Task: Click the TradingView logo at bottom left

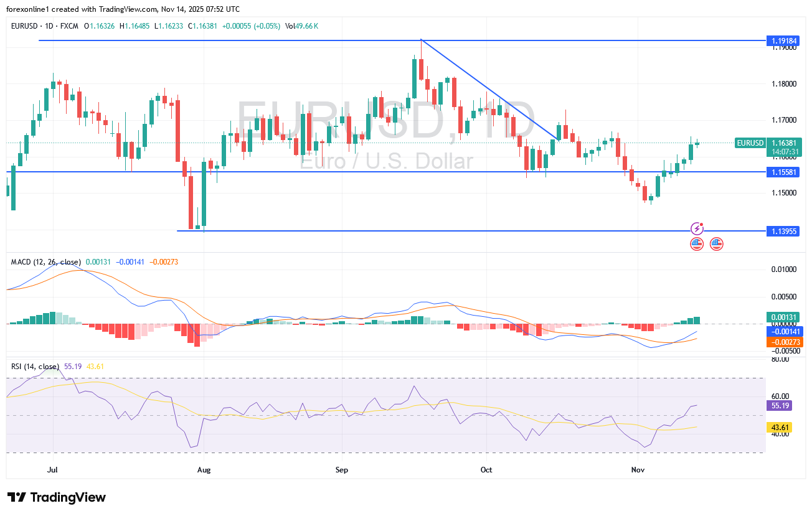Action: tap(57, 497)
